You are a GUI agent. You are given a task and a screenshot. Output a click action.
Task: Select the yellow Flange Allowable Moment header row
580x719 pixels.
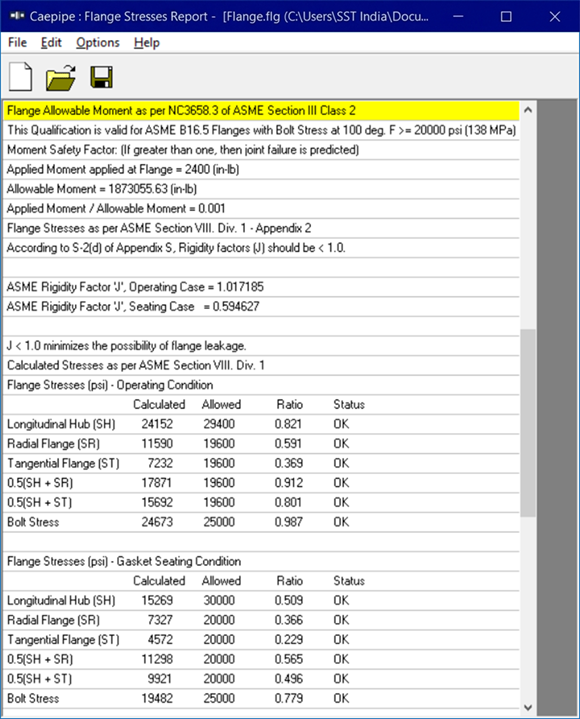(x=261, y=111)
